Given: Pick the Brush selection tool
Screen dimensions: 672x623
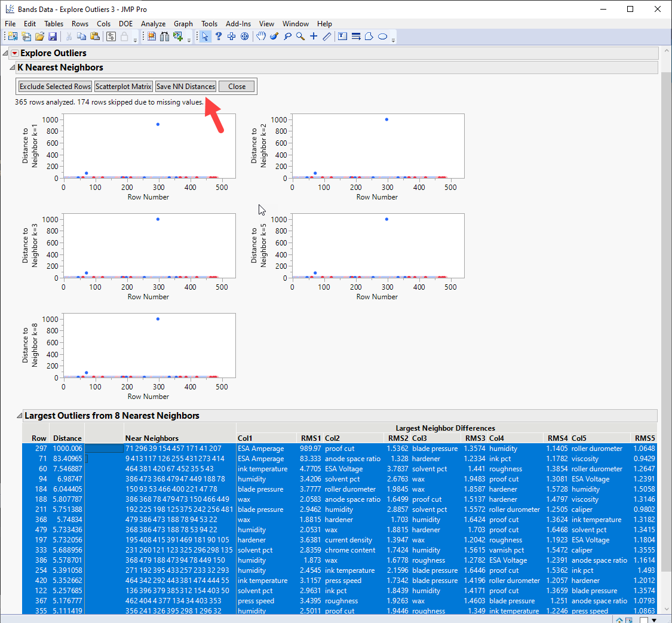Looking at the screenshot, I should pyautogui.click(x=274, y=36).
